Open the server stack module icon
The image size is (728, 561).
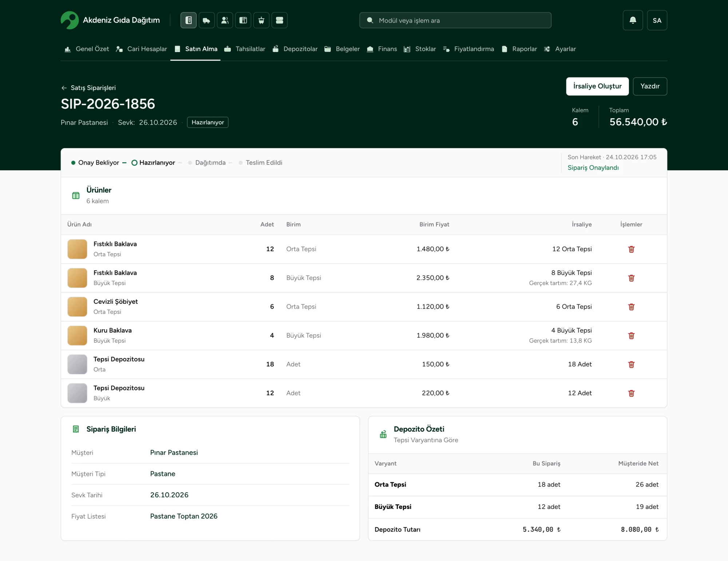(x=280, y=20)
